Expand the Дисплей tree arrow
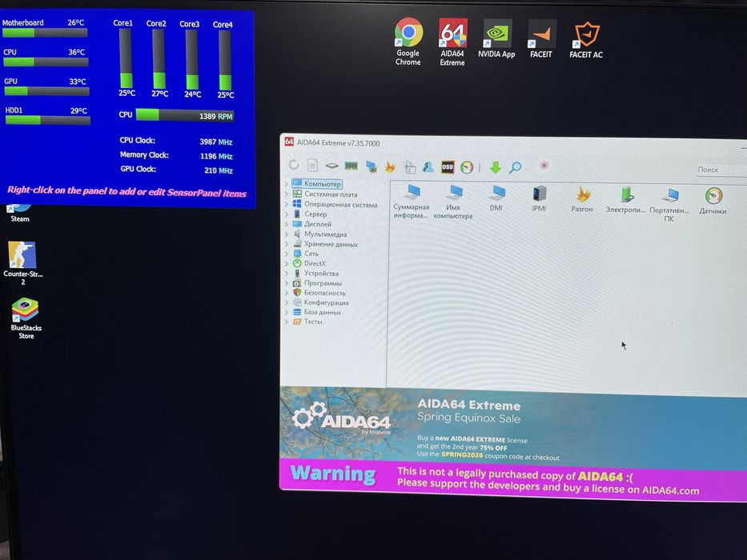747x560 pixels. [x=287, y=224]
